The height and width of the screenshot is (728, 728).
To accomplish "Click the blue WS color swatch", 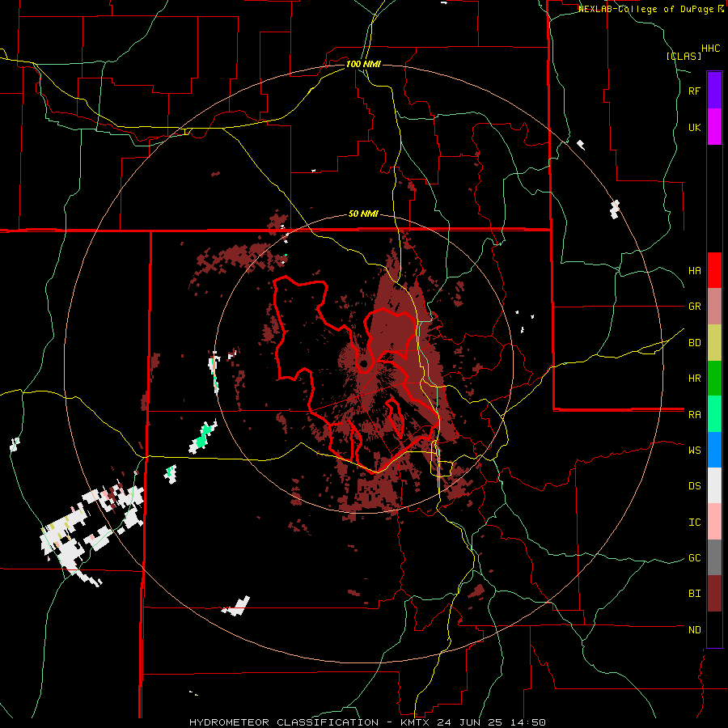I will click(714, 450).
